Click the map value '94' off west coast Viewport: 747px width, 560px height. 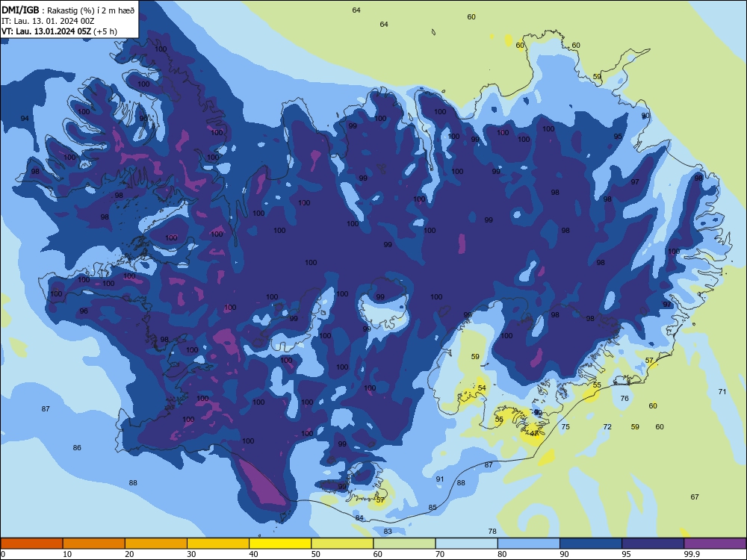(25, 118)
